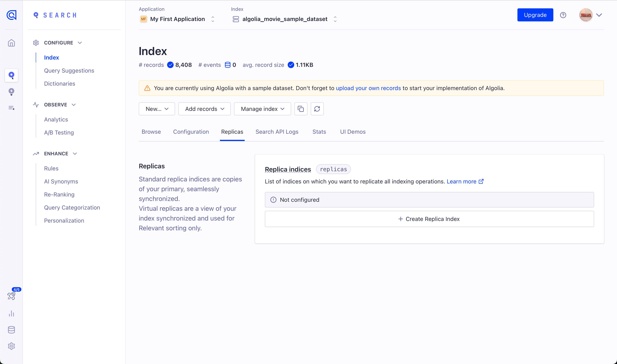Click the refresh index icon button

tap(317, 109)
